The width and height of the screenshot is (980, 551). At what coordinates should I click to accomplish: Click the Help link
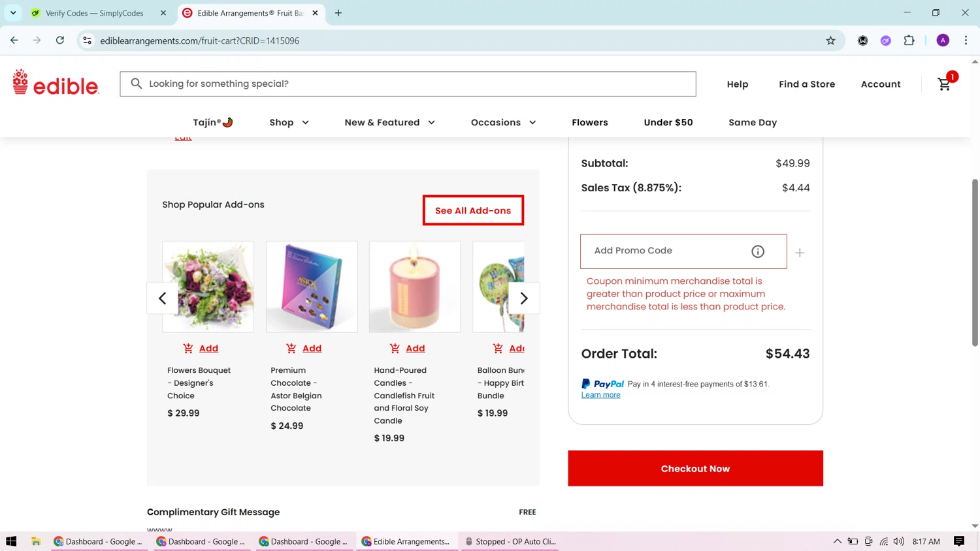pos(738,84)
